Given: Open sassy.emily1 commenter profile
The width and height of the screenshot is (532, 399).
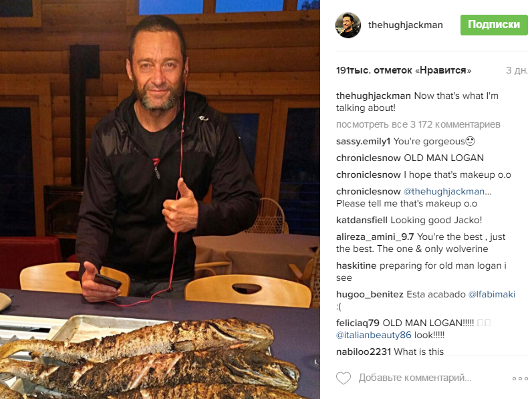Looking at the screenshot, I should click(x=363, y=141).
